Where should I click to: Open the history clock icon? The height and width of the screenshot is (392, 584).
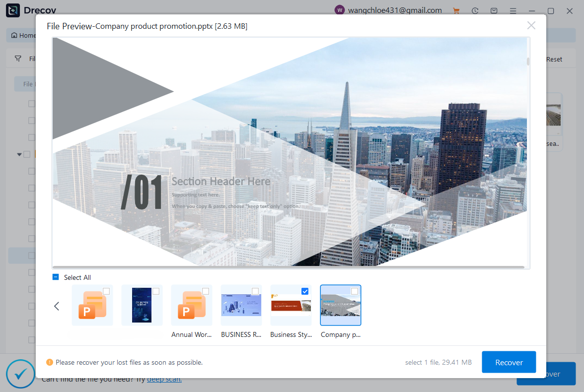click(x=475, y=10)
